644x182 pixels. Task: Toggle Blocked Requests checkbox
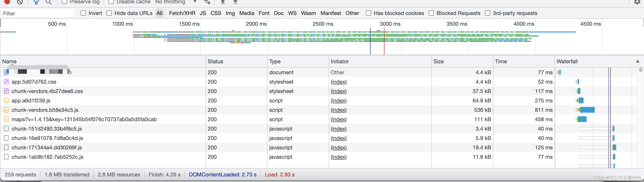point(431,13)
